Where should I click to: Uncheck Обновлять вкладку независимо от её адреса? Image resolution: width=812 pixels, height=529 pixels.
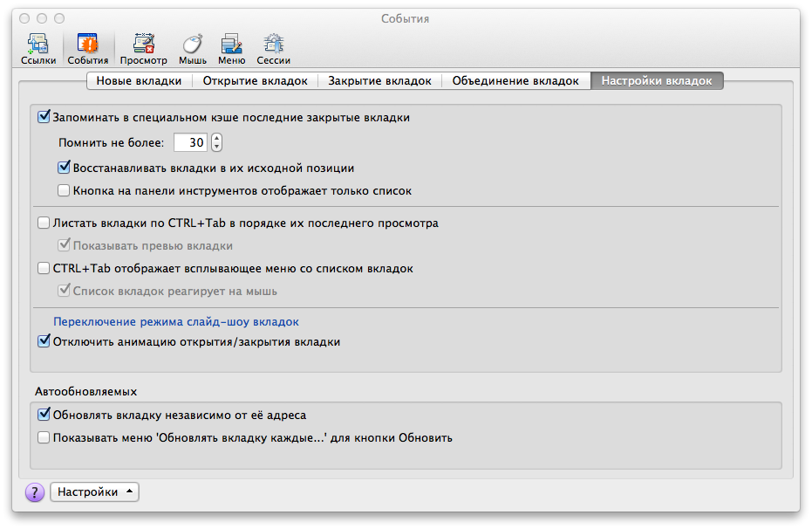(44, 415)
